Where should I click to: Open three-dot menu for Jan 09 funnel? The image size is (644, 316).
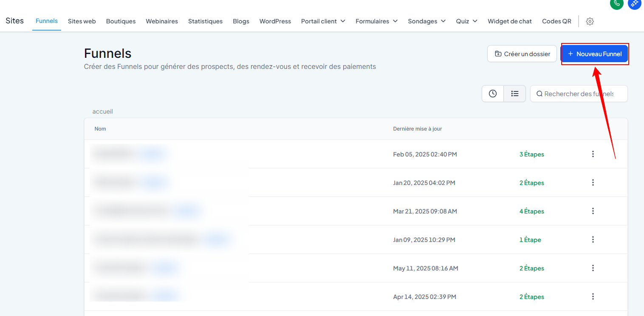point(593,239)
